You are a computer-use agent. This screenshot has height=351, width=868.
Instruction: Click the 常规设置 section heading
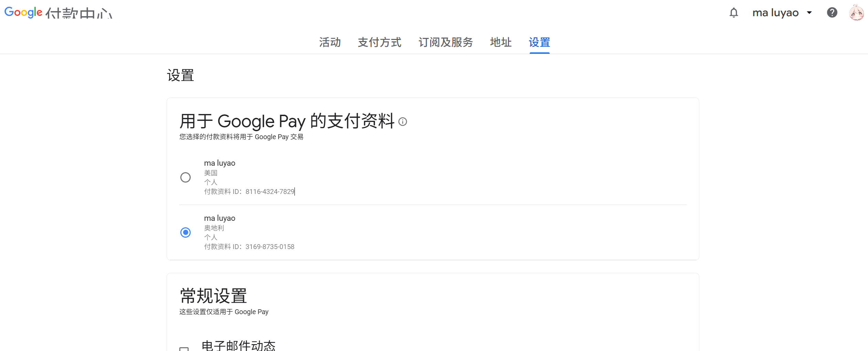(x=213, y=296)
